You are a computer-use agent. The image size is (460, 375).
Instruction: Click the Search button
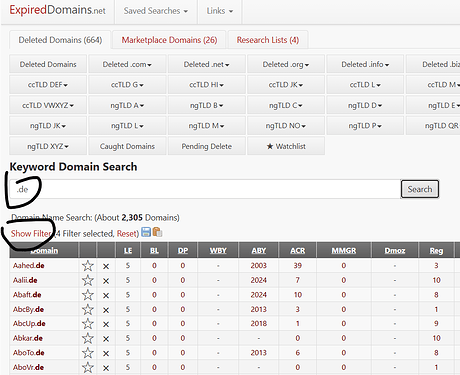pyautogui.click(x=420, y=189)
